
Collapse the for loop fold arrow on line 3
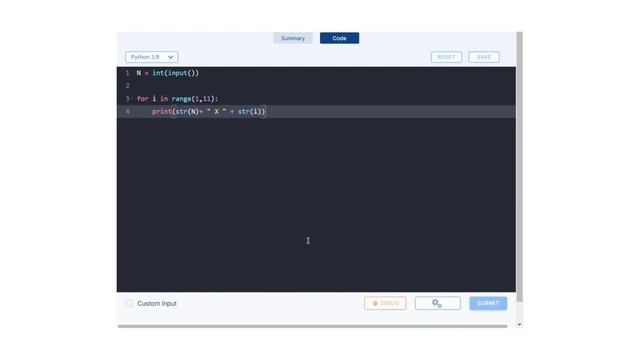[x=132, y=98]
